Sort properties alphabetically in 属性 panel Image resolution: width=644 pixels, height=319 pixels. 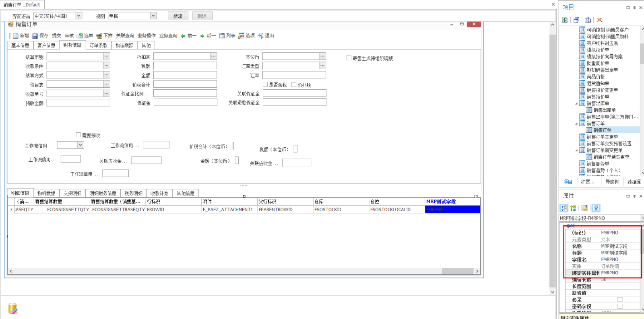click(573, 208)
